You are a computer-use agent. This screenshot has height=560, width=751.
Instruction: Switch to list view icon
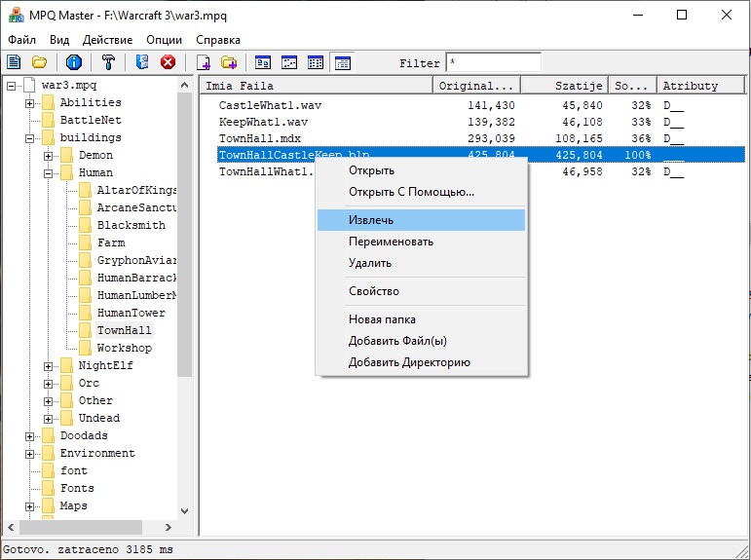[x=316, y=62]
